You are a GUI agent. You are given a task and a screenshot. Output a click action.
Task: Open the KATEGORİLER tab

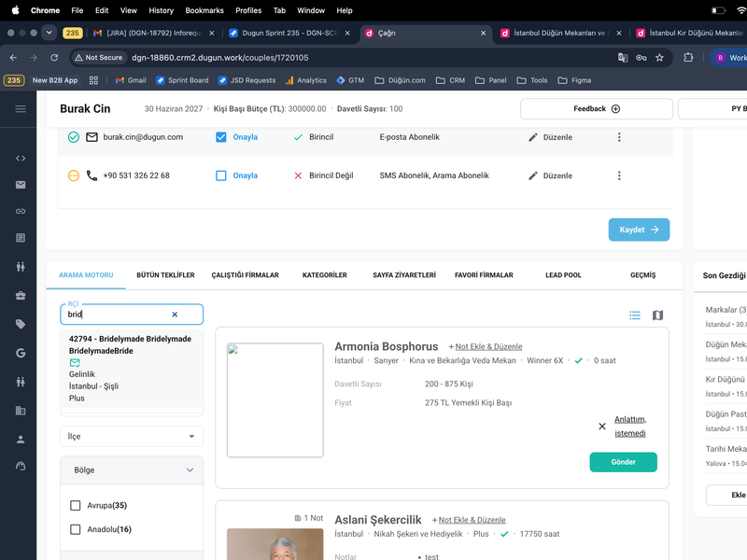coord(324,275)
